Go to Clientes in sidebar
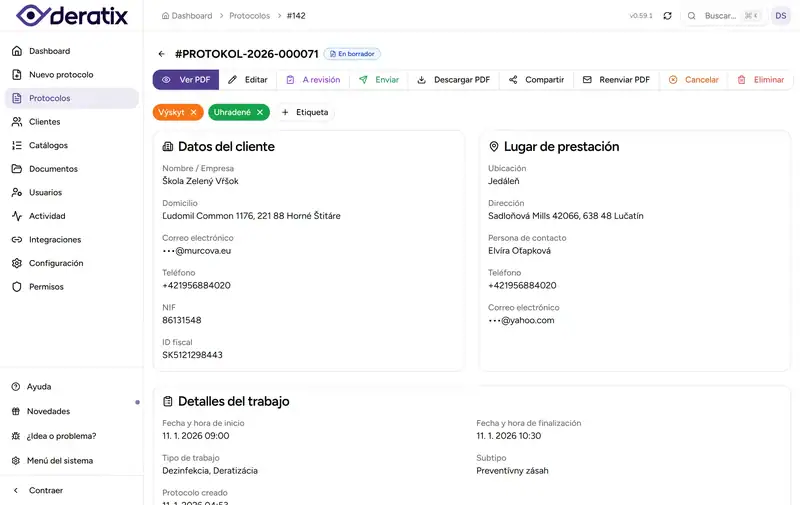Viewport: 800px width, 505px height. coord(44,122)
